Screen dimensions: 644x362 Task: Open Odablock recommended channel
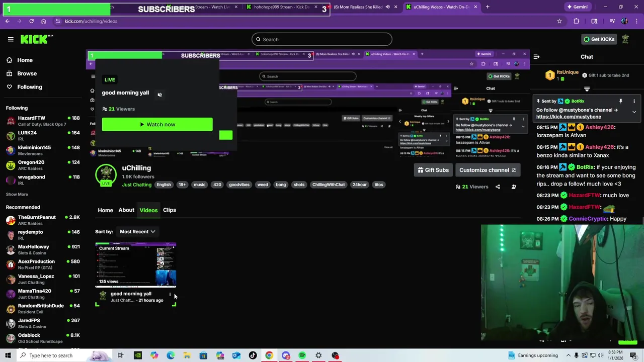point(43,338)
